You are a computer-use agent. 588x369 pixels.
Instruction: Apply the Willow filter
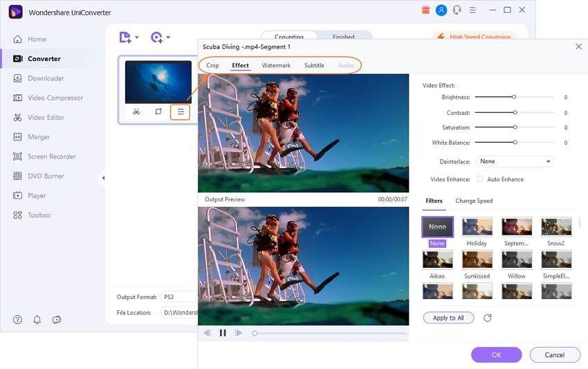click(517, 260)
